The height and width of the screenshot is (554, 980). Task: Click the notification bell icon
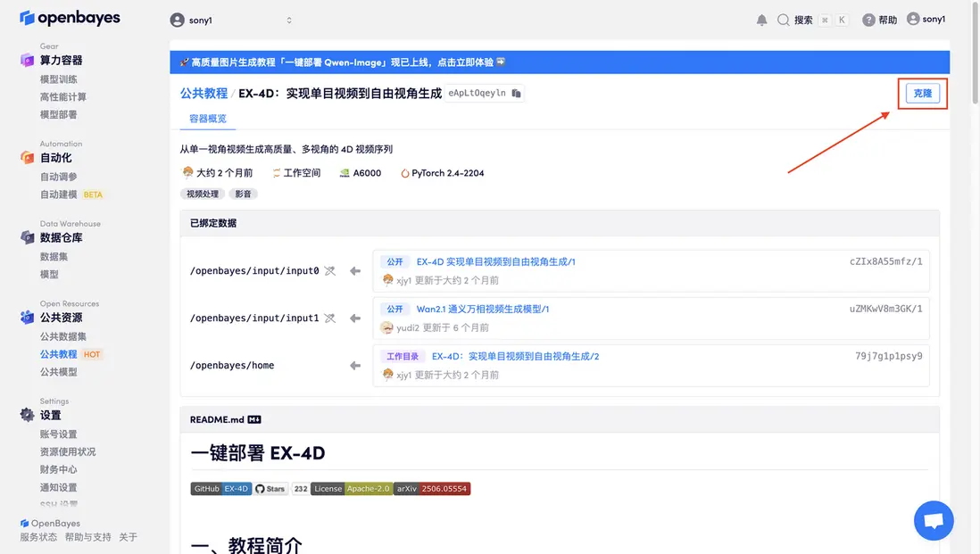(x=761, y=20)
